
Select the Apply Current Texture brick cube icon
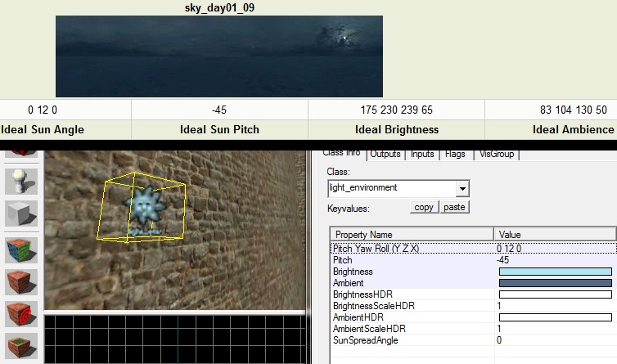tap(21, 282)
